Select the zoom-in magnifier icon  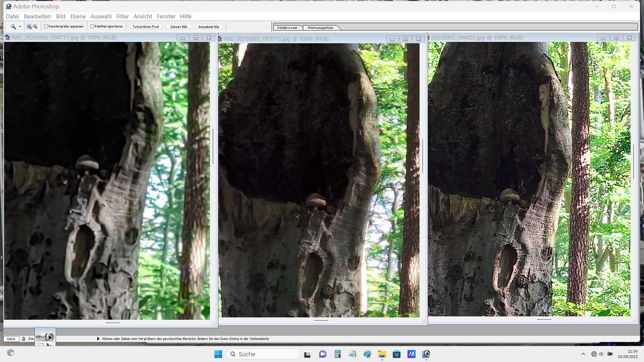[29, 26]
